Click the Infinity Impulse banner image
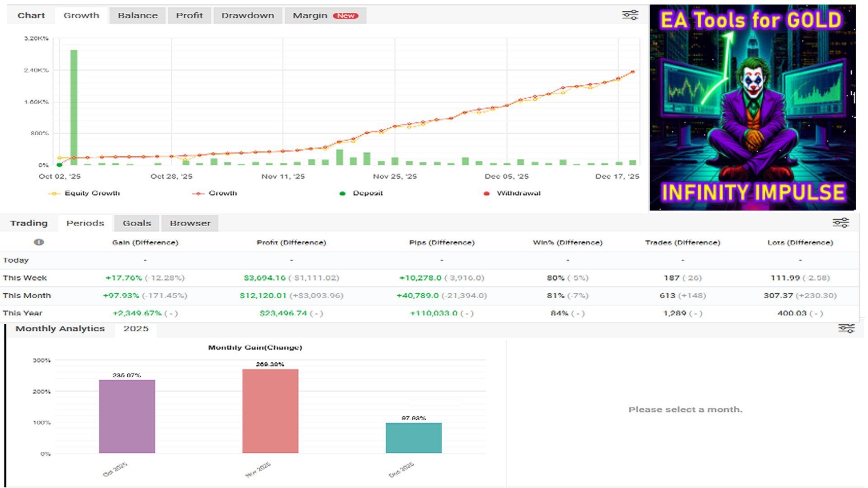Image resolution: width=868 pixels, height=488 pixels. click(x=752, y=108)
